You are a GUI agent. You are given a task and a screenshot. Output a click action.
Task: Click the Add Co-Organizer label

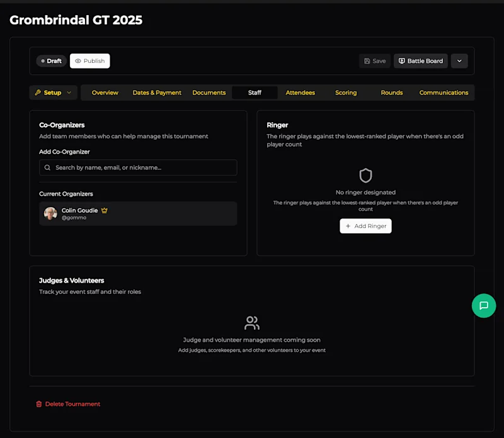point(64,152)
